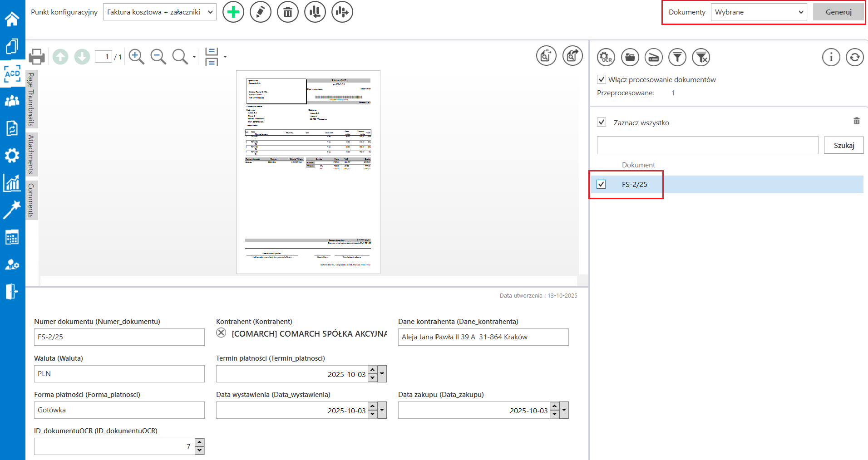The image size is (868, 460).
Task: Click the invoice page preview thumbnail
Action: (308, 172)
